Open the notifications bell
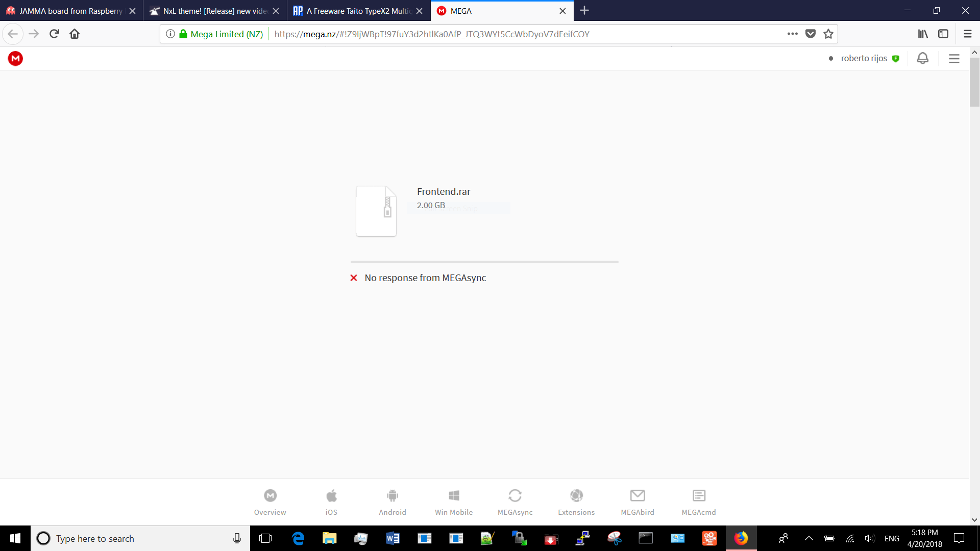The width and height of the screenshot is (980, 551). click(x=922, y=59)
